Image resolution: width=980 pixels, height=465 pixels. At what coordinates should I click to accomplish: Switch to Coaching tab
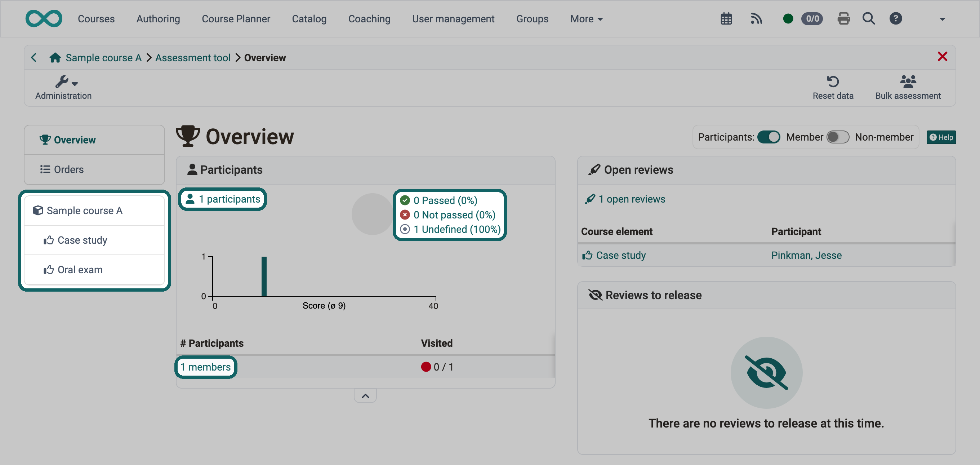pyautogui.click(x=369, y=19)
